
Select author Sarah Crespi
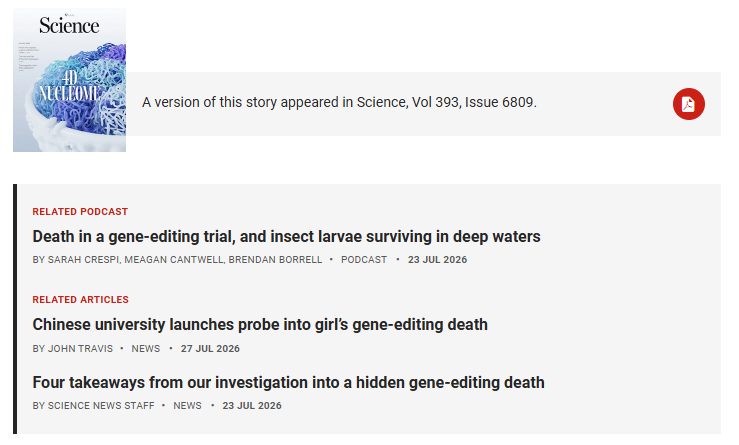pos(83,260)
